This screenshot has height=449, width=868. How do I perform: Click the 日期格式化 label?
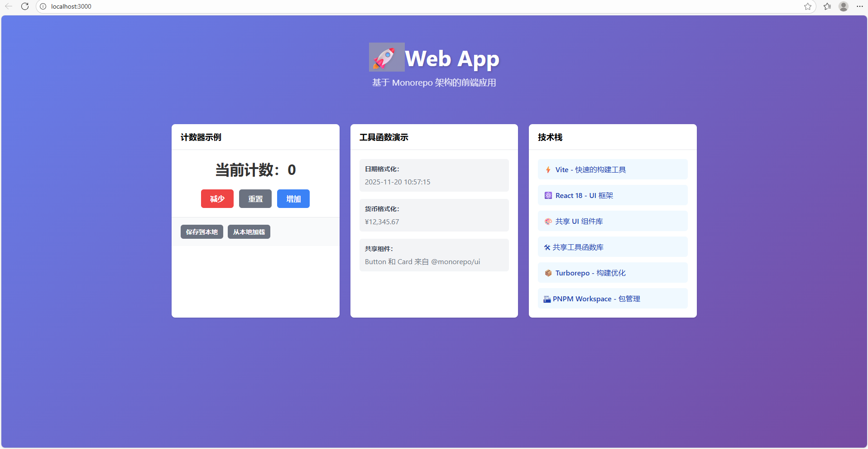click(x=382, y=169)
